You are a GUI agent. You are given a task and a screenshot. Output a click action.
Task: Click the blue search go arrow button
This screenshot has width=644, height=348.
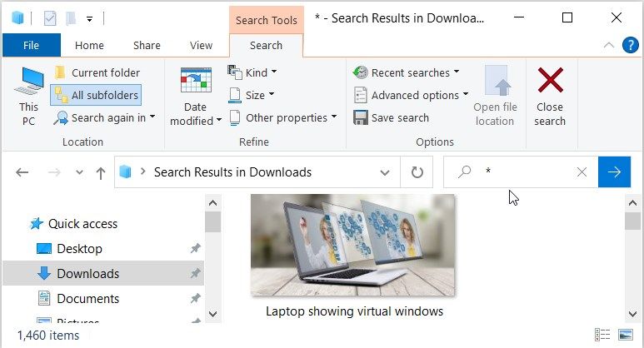click(614, 172)
